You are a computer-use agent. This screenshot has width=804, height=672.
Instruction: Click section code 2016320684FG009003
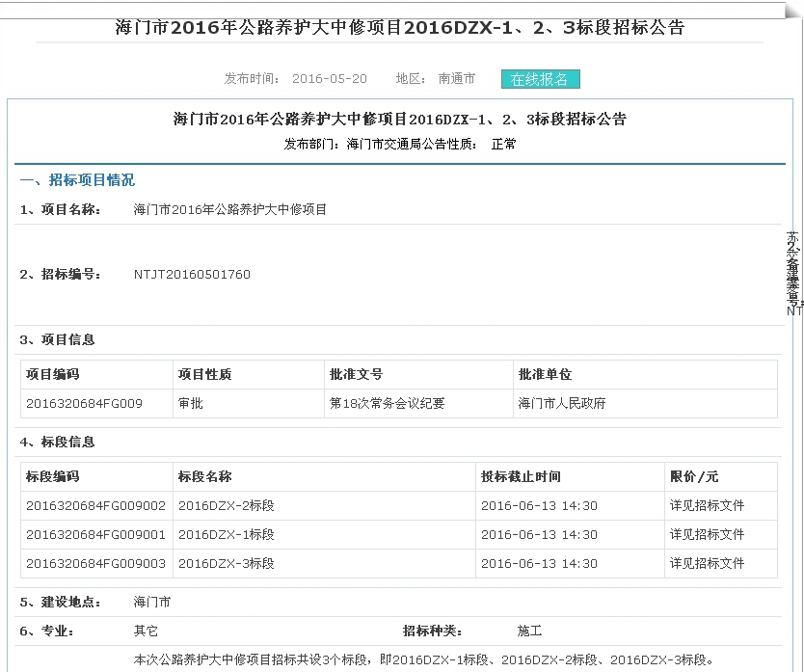[95, 563]
